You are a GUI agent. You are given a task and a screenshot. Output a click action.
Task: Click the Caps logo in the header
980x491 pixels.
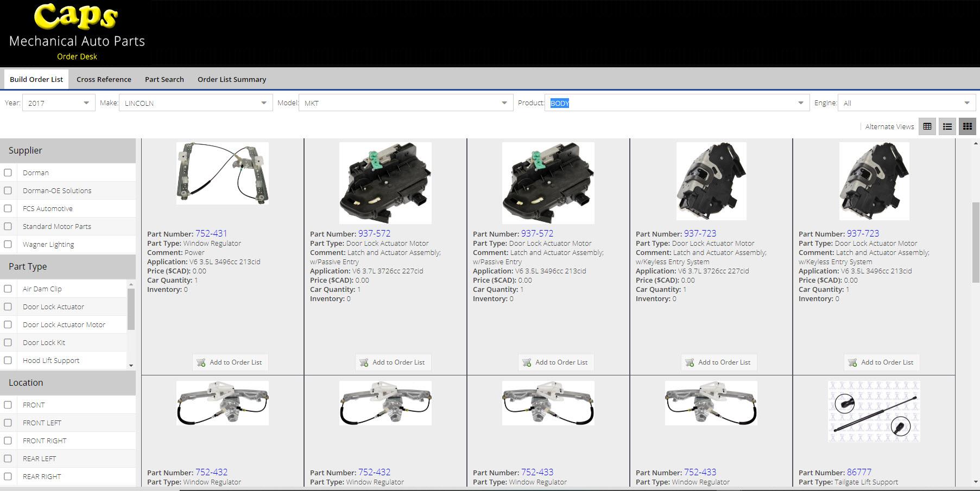(76, 17)
